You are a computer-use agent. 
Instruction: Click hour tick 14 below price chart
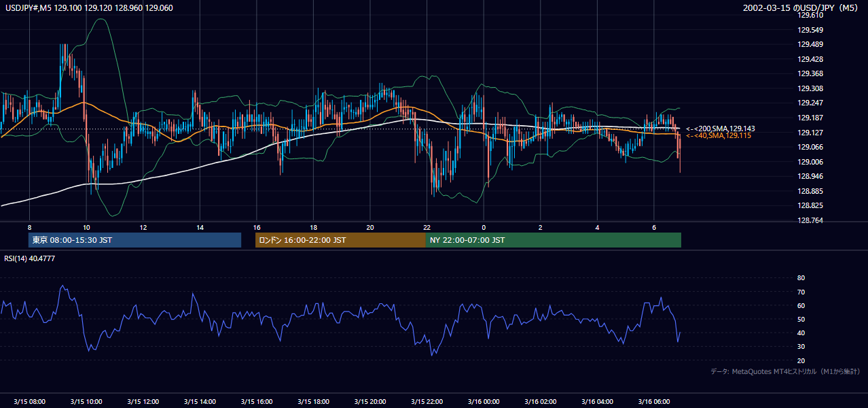[200, 226]
